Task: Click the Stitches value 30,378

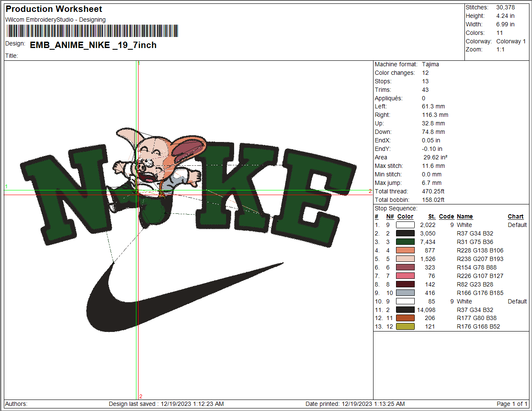Action: (x=505, y=7)
